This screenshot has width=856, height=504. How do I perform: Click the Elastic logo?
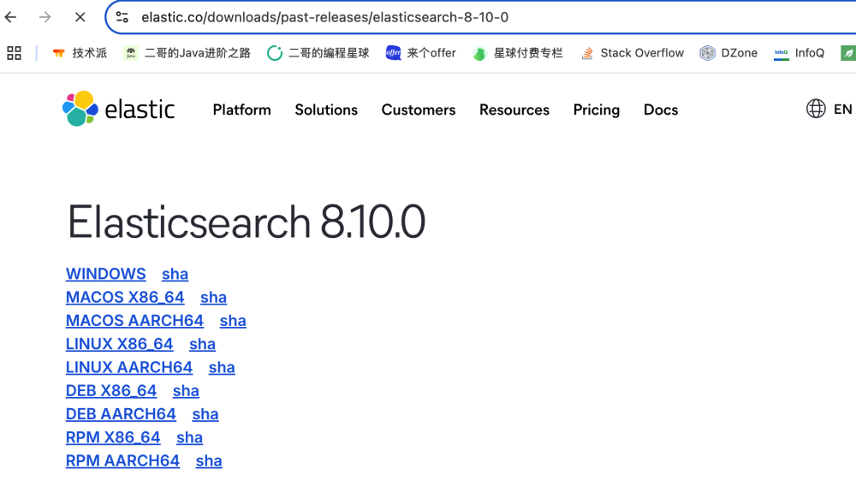(118, 109)
